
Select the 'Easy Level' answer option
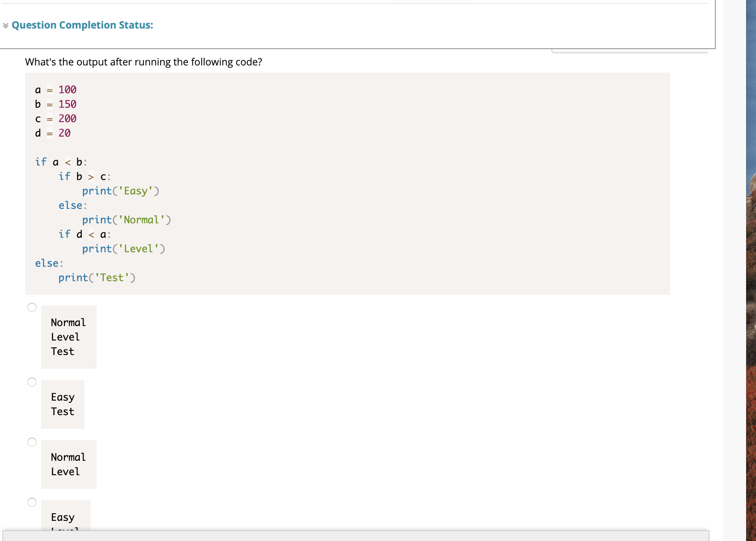32,502
